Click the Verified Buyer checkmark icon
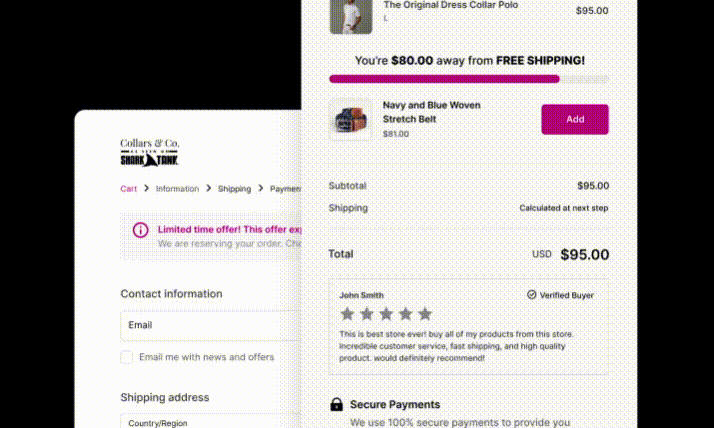This screenshot has height=428, width=714. click(x=531, y=295)
